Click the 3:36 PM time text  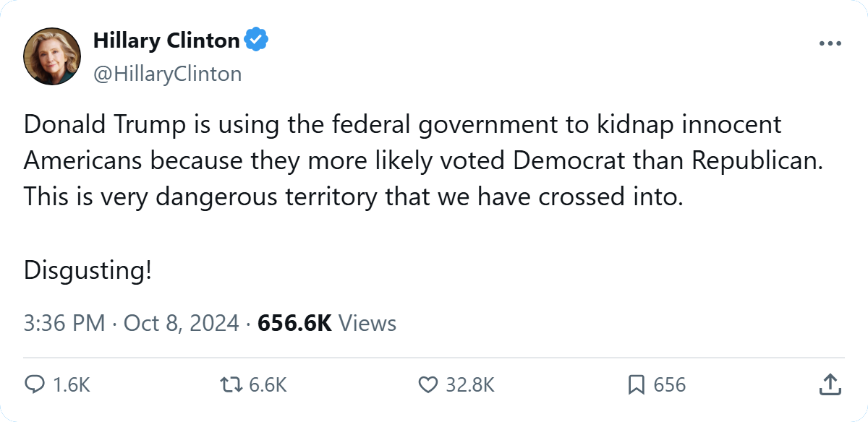click(64, 322)
